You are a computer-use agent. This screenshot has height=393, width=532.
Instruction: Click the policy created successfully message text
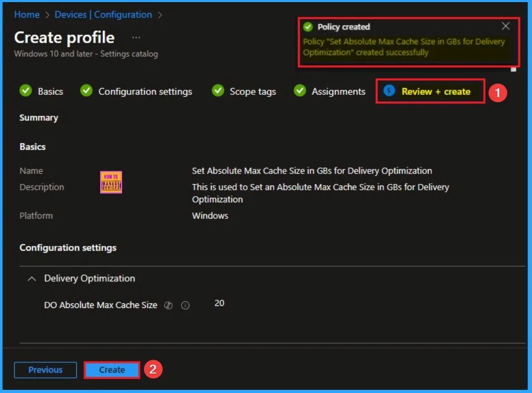[x=404, y=47]
